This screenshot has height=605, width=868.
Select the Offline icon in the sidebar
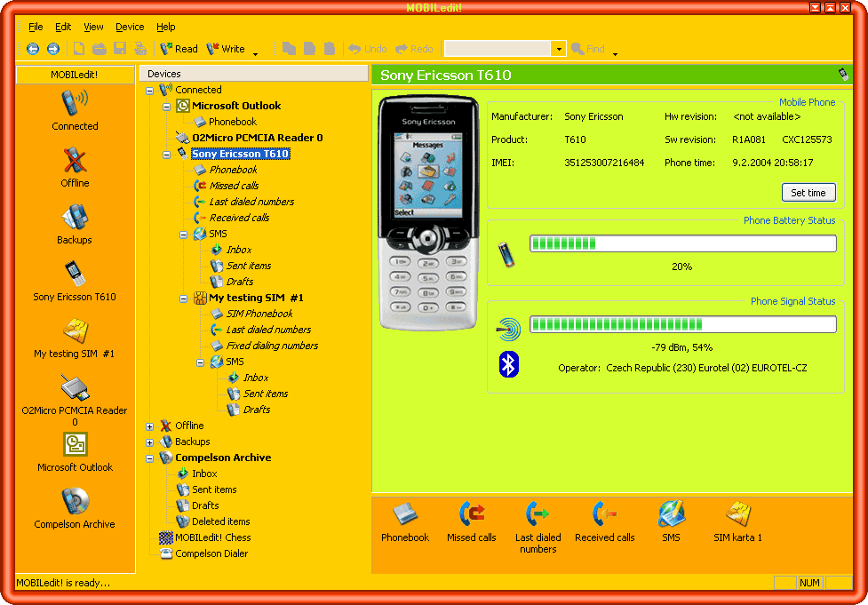point(75,161)
